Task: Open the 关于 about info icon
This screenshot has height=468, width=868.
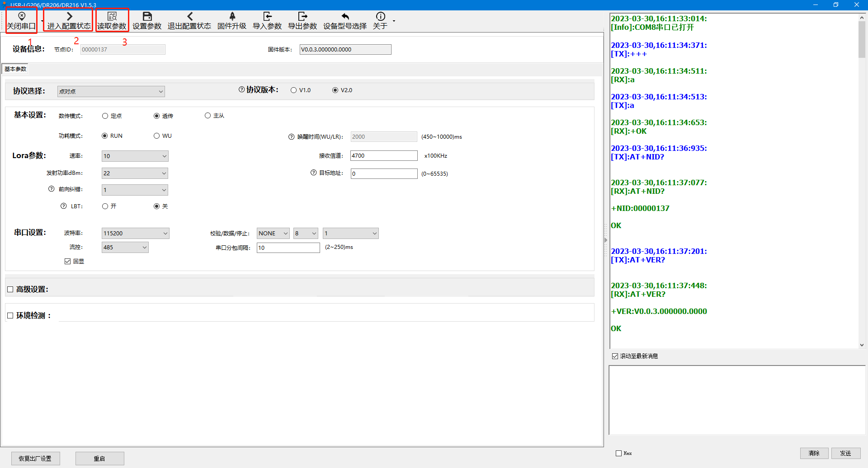Action: [380, 21]
